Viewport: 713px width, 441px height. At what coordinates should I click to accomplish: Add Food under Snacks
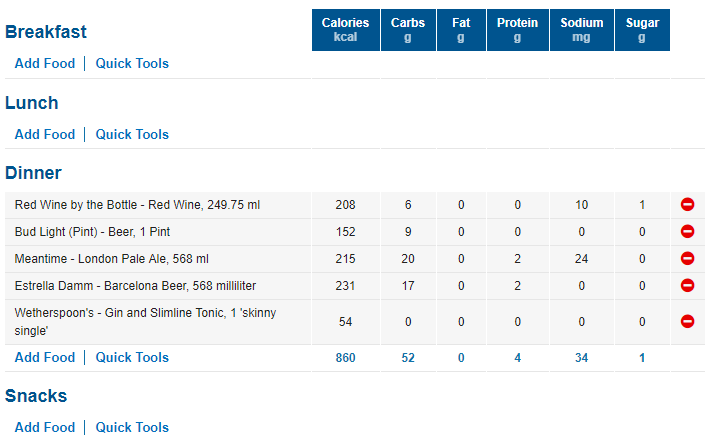pyautogui.click(x=45, y=427)
